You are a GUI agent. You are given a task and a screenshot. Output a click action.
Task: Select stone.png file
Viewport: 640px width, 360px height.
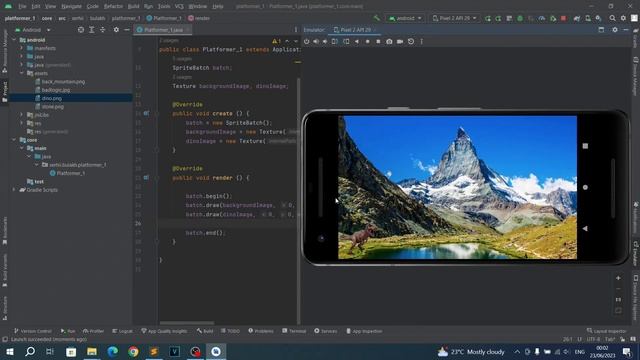tap(53, 107)
